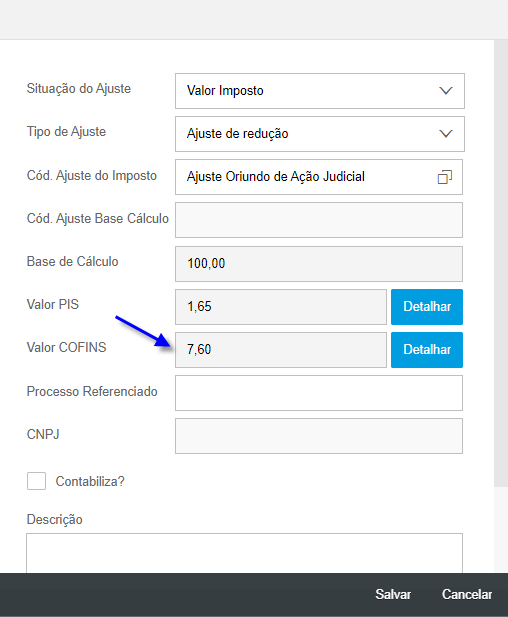The height and width of the screenshot is (617, 508).
Task: Click the Valor COFINS value field
Action: [281, 350]
